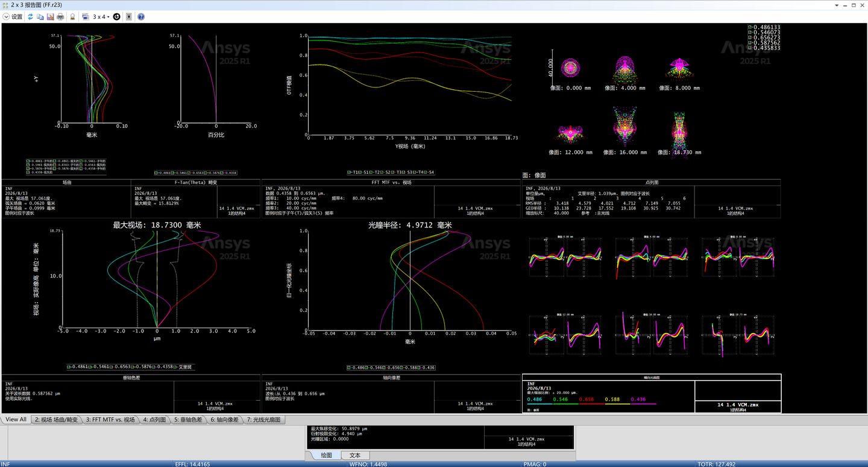This screenshot has height=467, width=868.
Task: Toggle the 0.546073 spot diagram wavelength checkbox
Action: click(749, 33)
